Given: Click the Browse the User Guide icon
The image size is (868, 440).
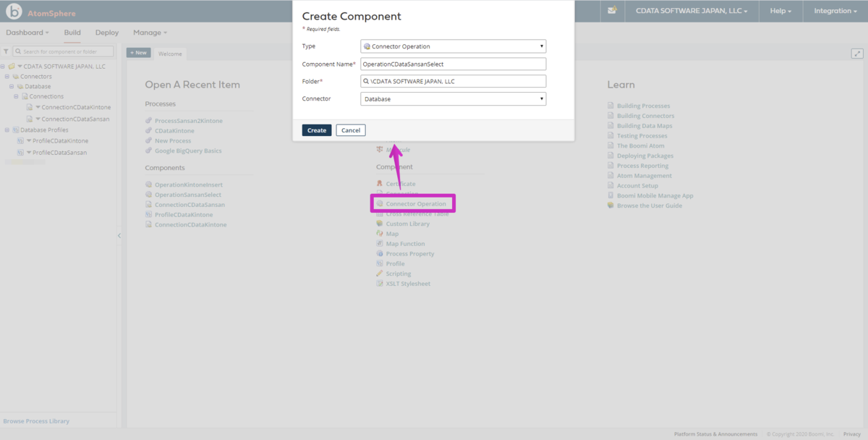Looking at the screenshot, I should (610, 206).
